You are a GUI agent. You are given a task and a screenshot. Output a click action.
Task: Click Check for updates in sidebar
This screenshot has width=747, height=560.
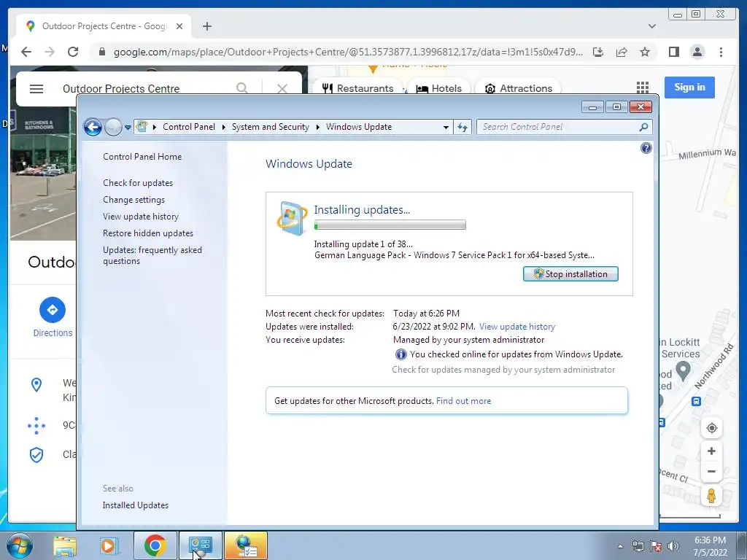tap(138, 183)
